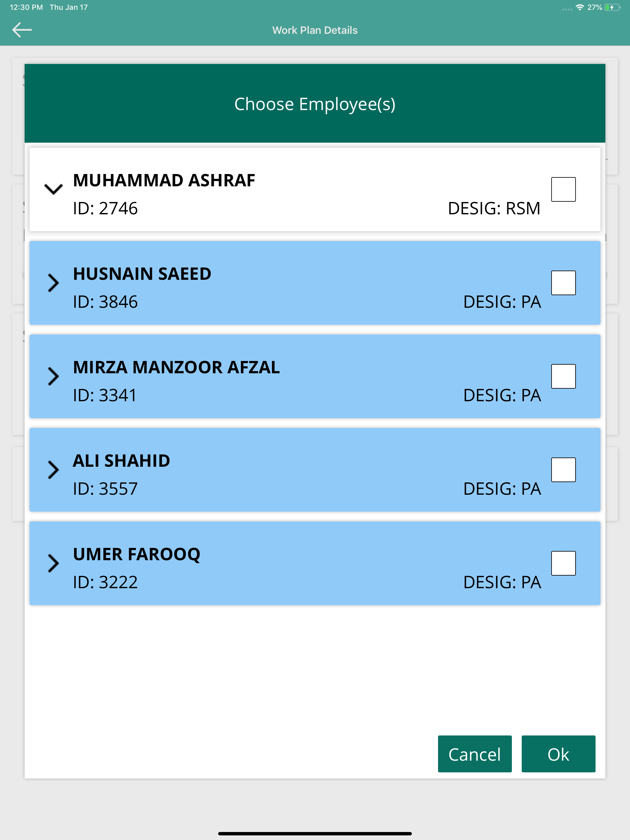Select the Husnain Saeed employee row

315,283
